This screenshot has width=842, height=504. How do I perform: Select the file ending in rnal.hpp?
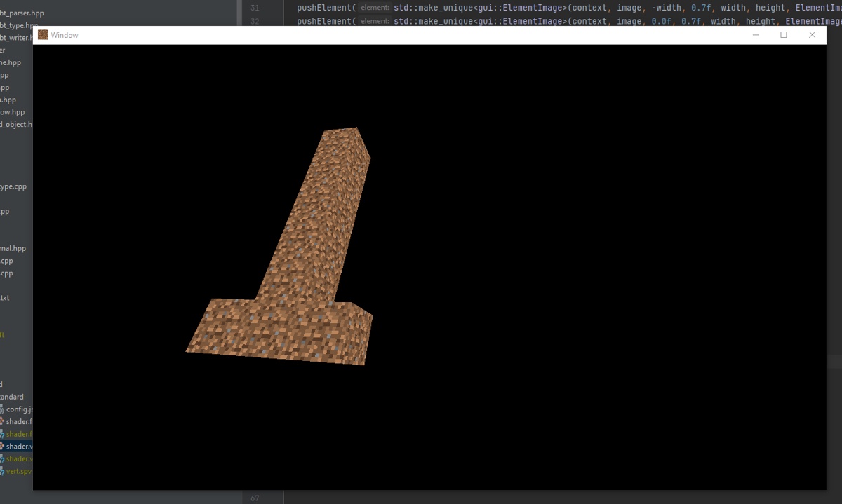coord(13,249)
